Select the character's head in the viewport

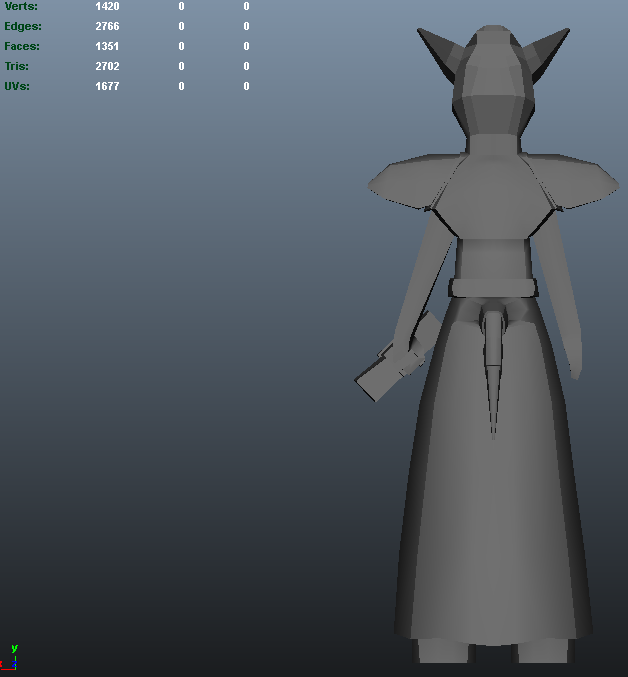[494, 80]
